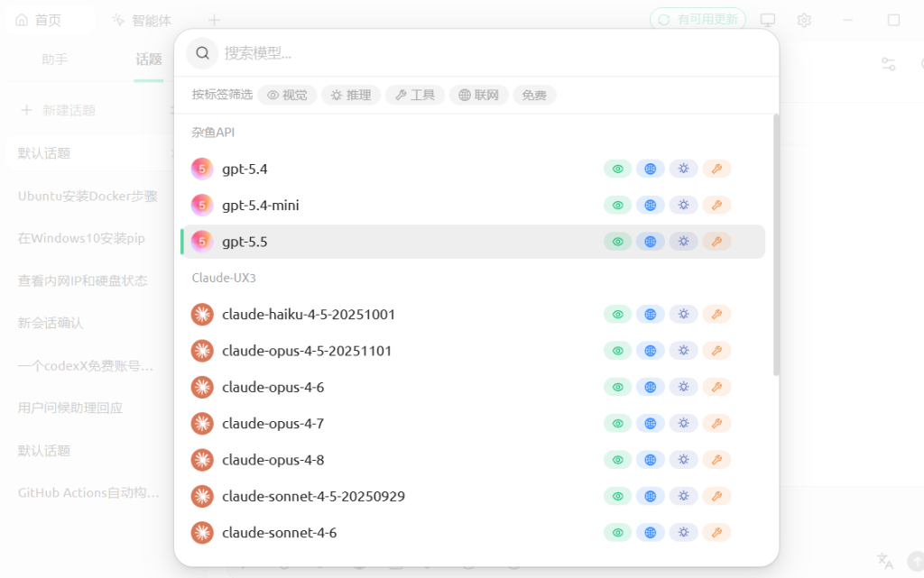Image resolution: width=924 pixels, height=578 pixels.
Task: Open the GitHub Actions自动构 topic
Action: click(x=88, y=492)
